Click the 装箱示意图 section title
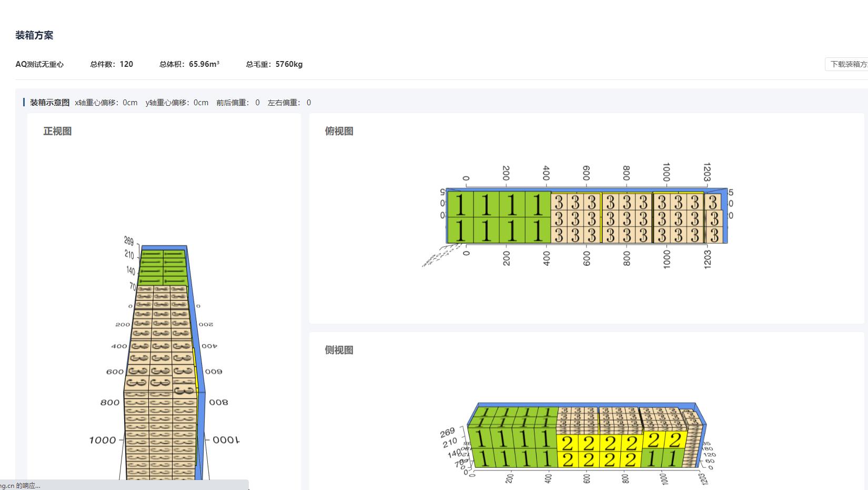Screen dimensions: 868x490 click(49, 103)
